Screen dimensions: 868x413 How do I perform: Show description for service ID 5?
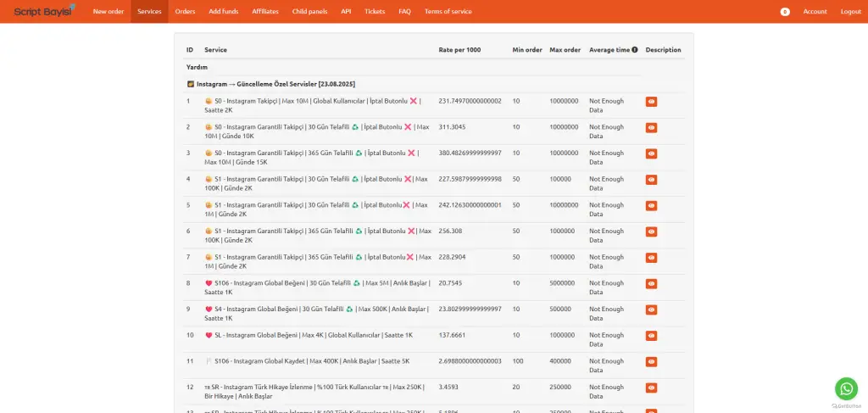tap(651, 206)
